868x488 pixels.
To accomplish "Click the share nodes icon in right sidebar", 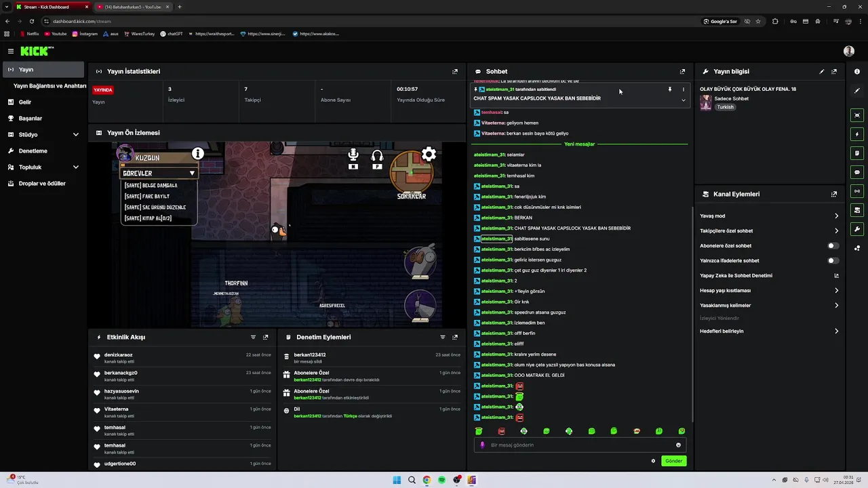I will point(857,248).
